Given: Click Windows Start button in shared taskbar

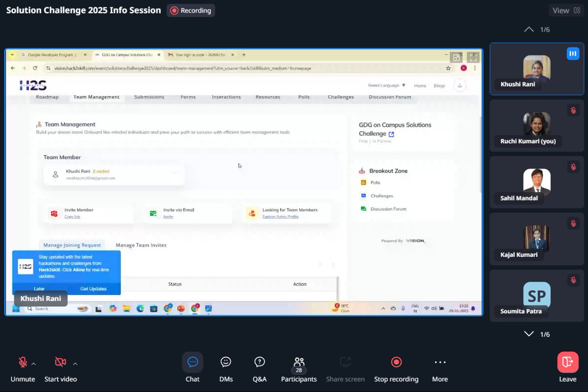Looking at the screenshot, I should pos(16,309).
